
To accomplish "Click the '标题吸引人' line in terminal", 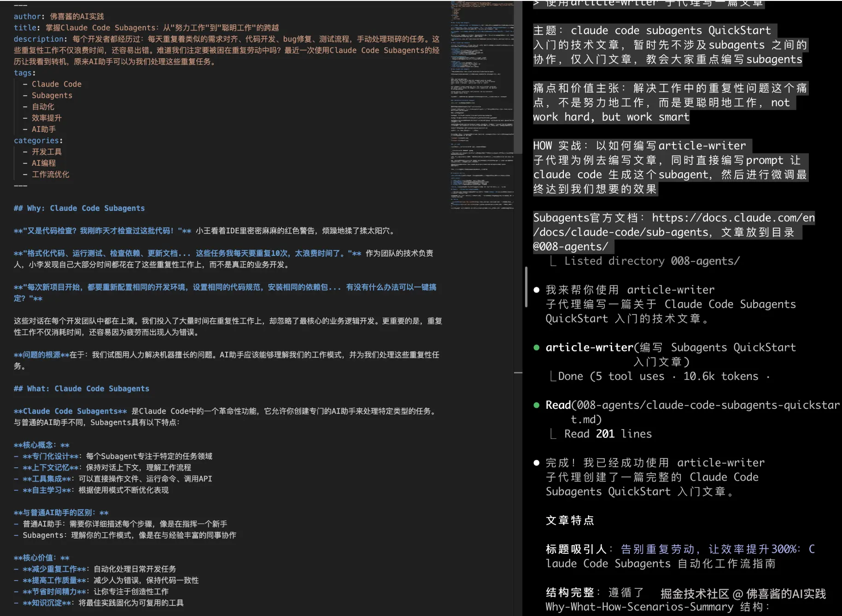I will (x=680, y=557).
